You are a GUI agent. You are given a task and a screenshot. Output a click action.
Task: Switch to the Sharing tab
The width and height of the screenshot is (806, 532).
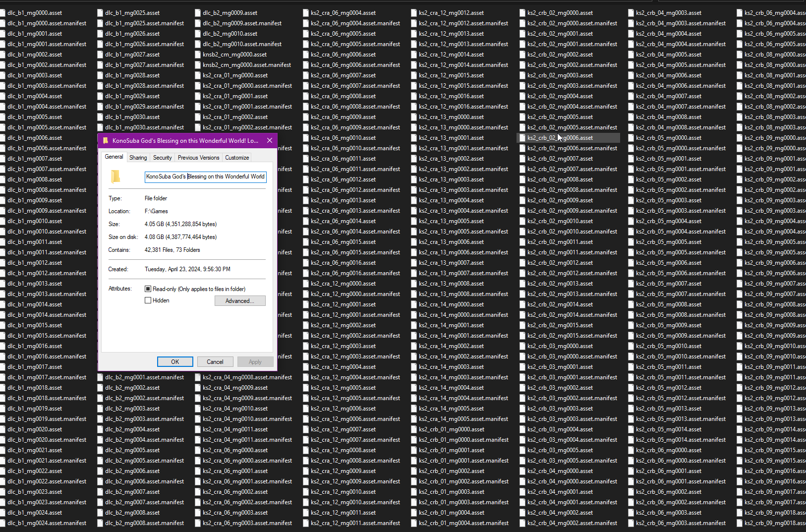138,158
